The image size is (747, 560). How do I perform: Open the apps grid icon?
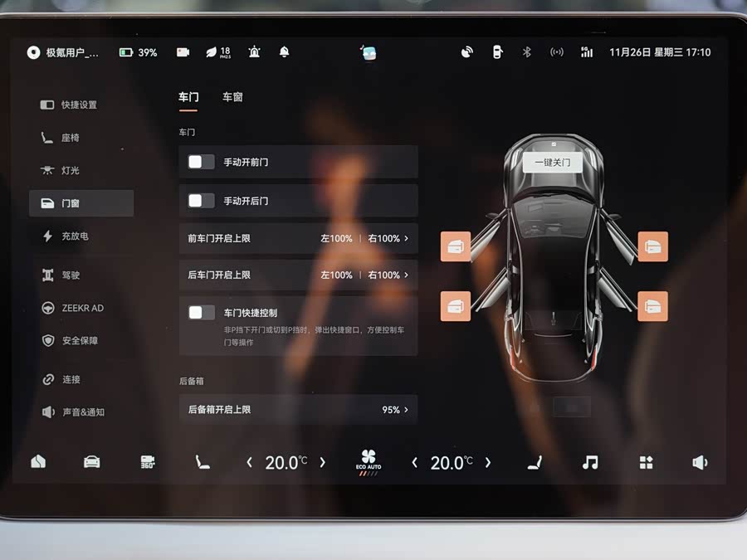point(646,462)
